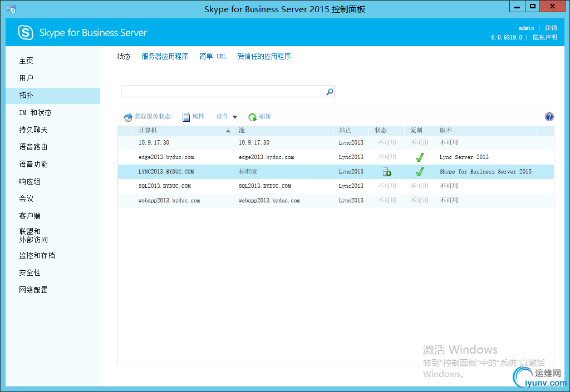
Task: Click the admin user name
Action: 526,28
